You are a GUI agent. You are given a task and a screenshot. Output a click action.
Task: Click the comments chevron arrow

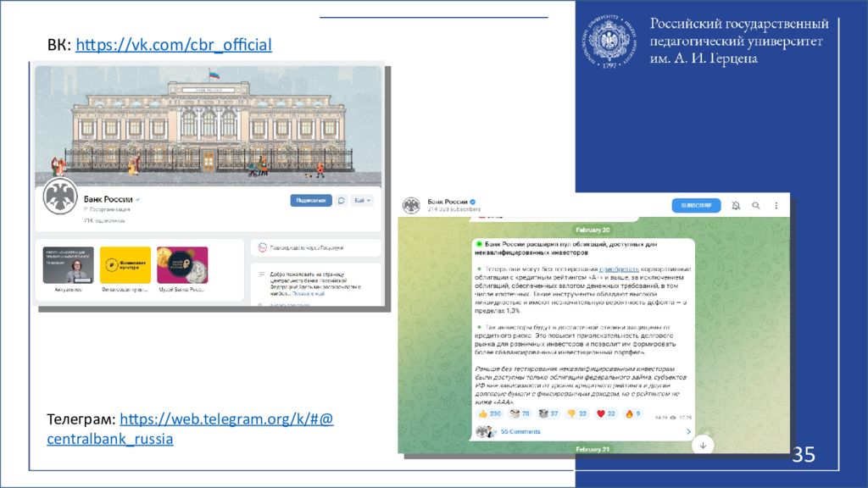[x=688, y=431]
